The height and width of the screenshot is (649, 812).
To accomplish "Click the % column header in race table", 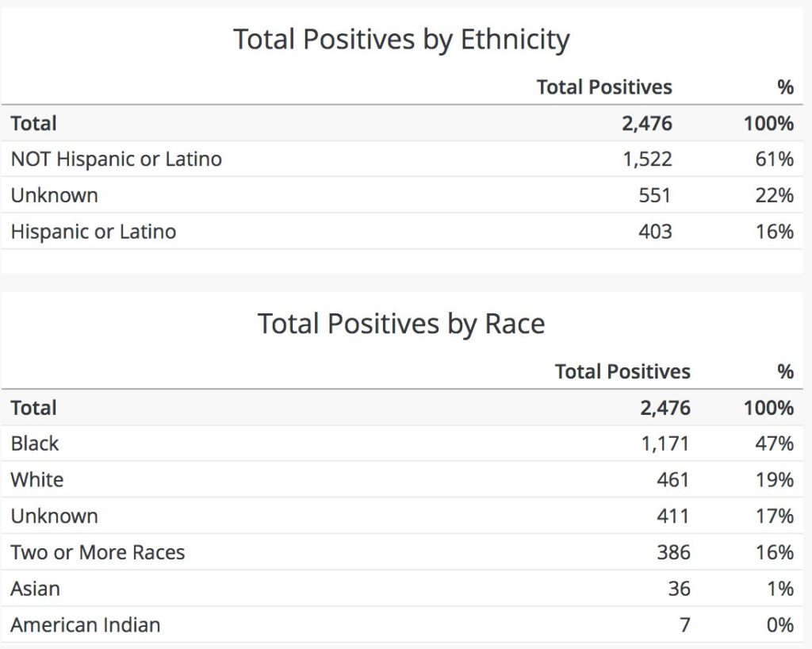I will click(785, 371).
